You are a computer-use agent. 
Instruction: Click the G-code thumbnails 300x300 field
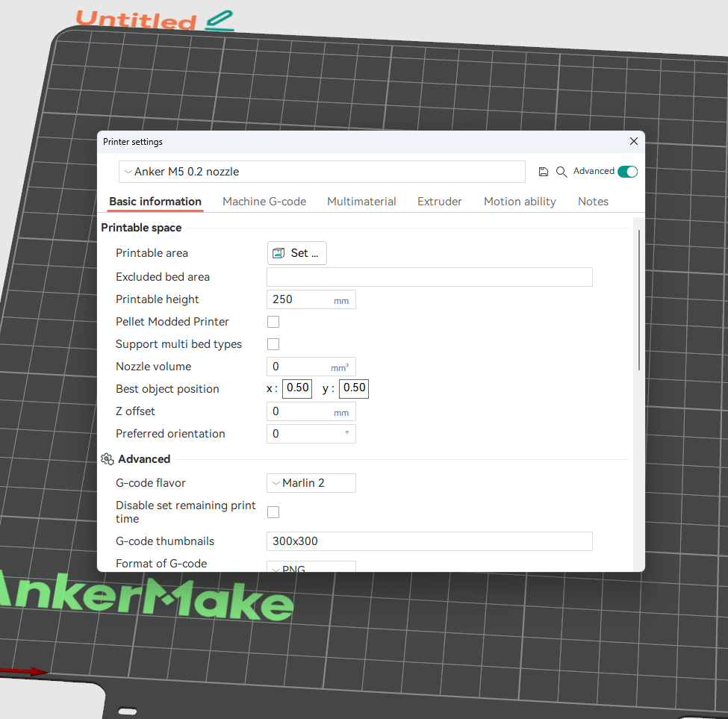click(x=429, y=541)
